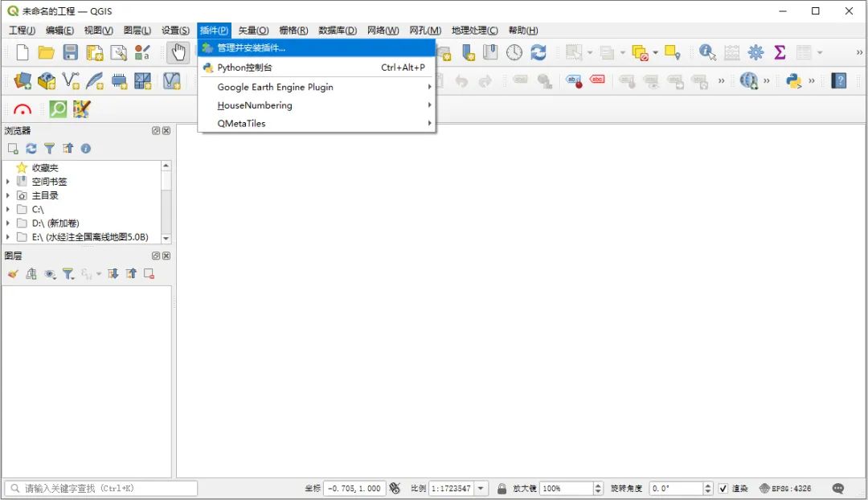Viewport: 868px width, 500px height.
Task: Open the scale 1:1723547 dropdown
Action: pyautogui.click(x=481, y=489)
